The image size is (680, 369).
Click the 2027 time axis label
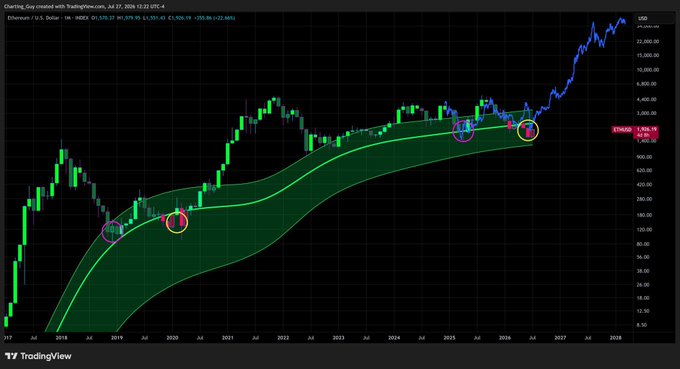tap(560, 337)
